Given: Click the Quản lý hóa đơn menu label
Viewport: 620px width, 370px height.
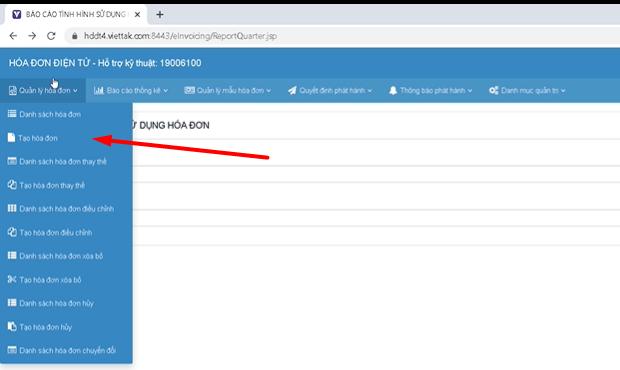Looking at the screenshot, I should pyautogui.click(x=45, y=91).
